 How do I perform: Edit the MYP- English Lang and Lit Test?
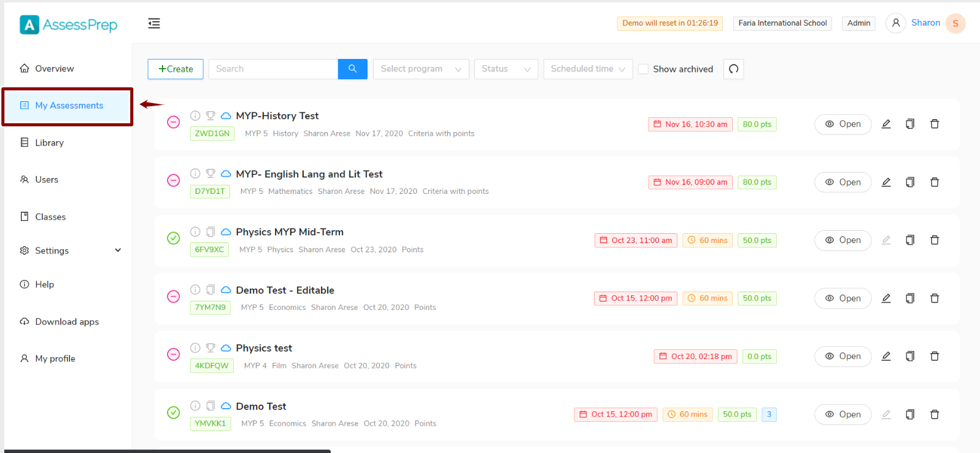tap(886, 182)
